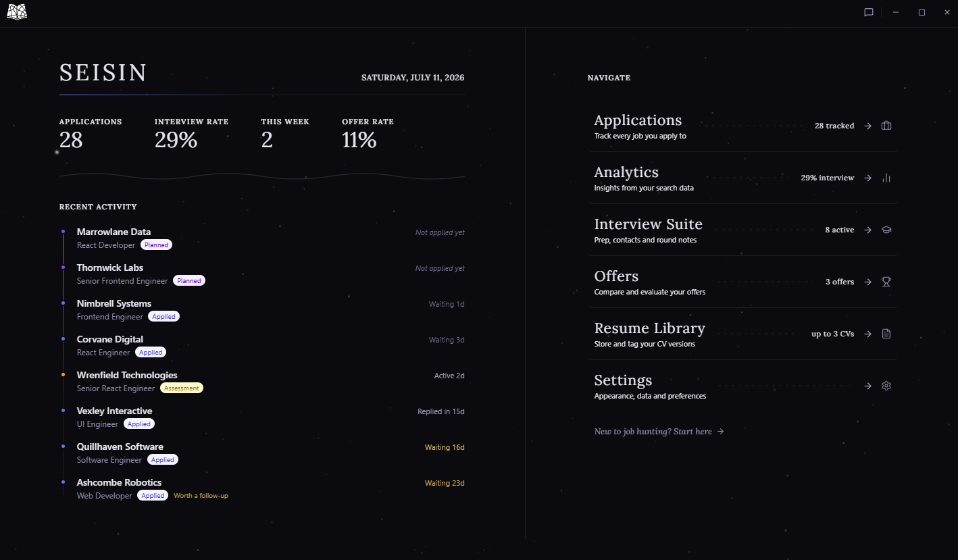Click the arrow next to 8 active
This screenshot has height=560, width=958.
click(868, 230)
